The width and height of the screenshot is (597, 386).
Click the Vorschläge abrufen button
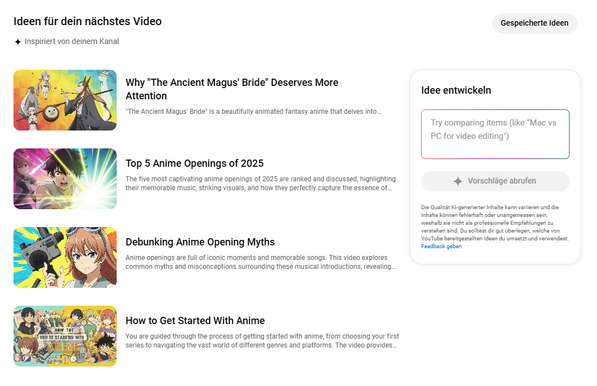coord(495,181)
